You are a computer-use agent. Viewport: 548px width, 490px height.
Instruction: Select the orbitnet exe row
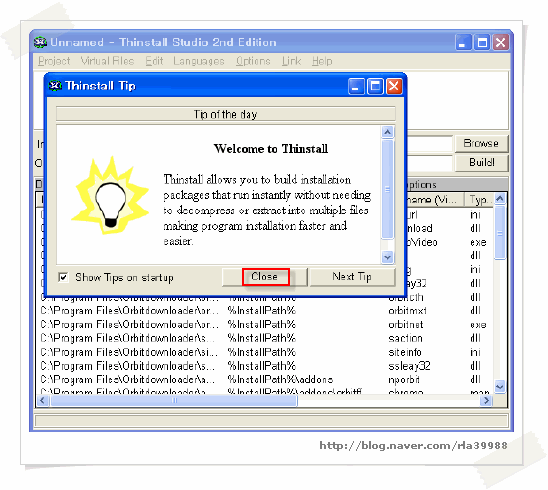coord(264,324)
